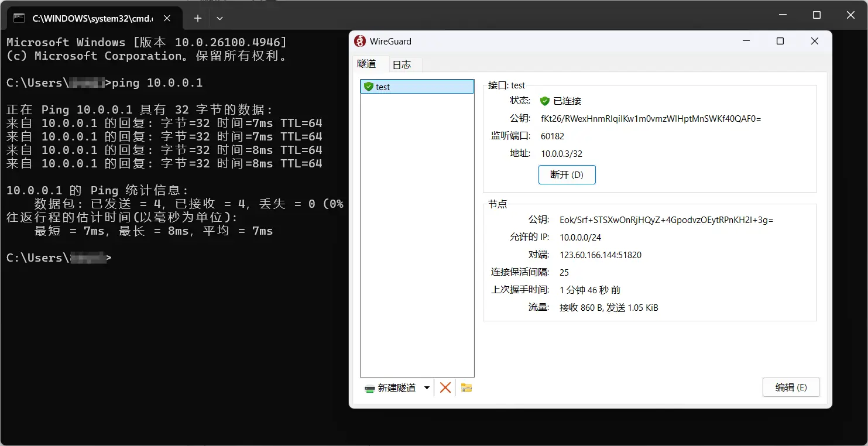Click the ping 10.0.0.1 command text in terminal
The width and height of the screenshot is (868, 446).
(157, 83)
